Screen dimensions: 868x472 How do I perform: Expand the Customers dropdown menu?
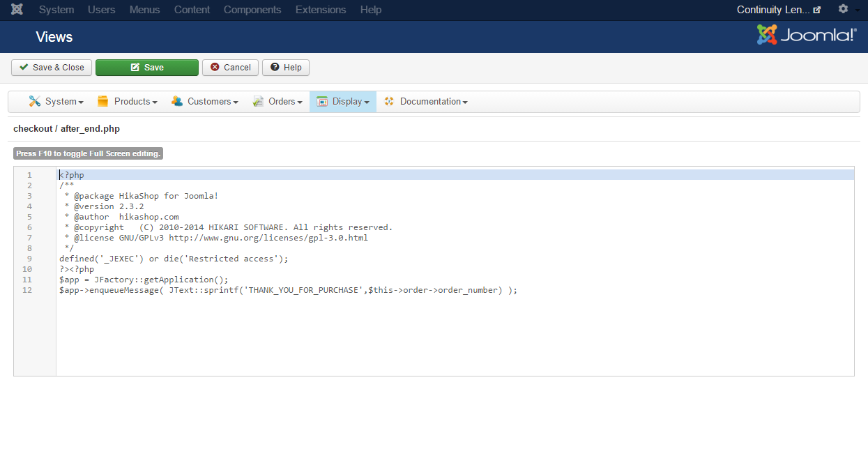(x=205, y=101)
